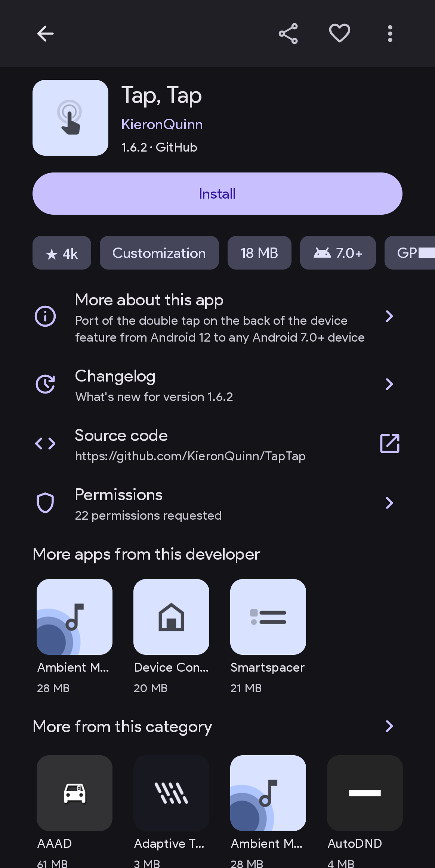Screen dimensions: 435x868
Task: Open AutoDND app icon
Action: [x=365, y=793]
